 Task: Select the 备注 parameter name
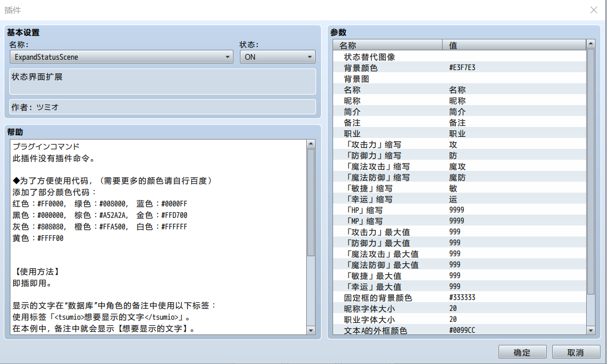tap(352, 123)
